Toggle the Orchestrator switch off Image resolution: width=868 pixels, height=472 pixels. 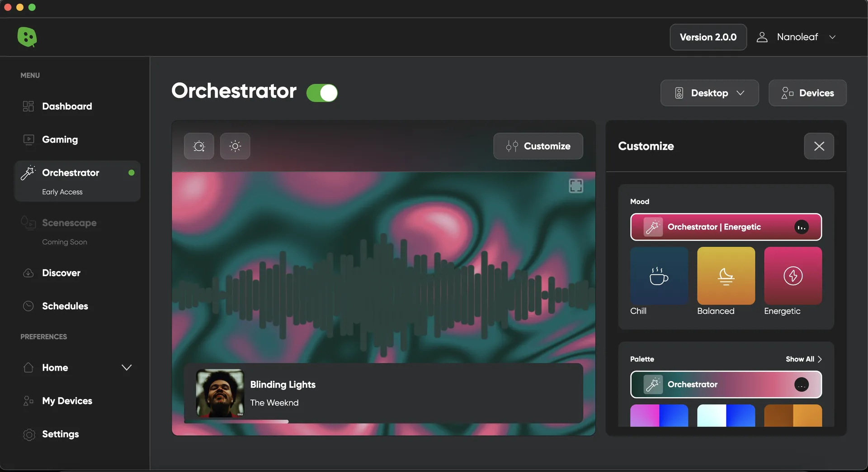[322, 93]
